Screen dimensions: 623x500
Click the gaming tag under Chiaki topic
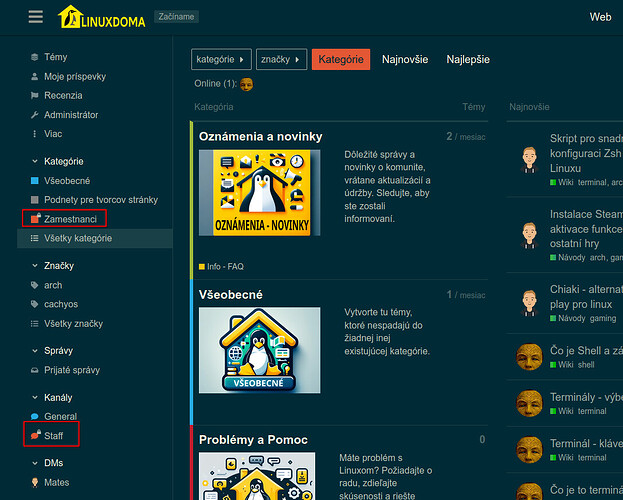click(x=603, y=318)
